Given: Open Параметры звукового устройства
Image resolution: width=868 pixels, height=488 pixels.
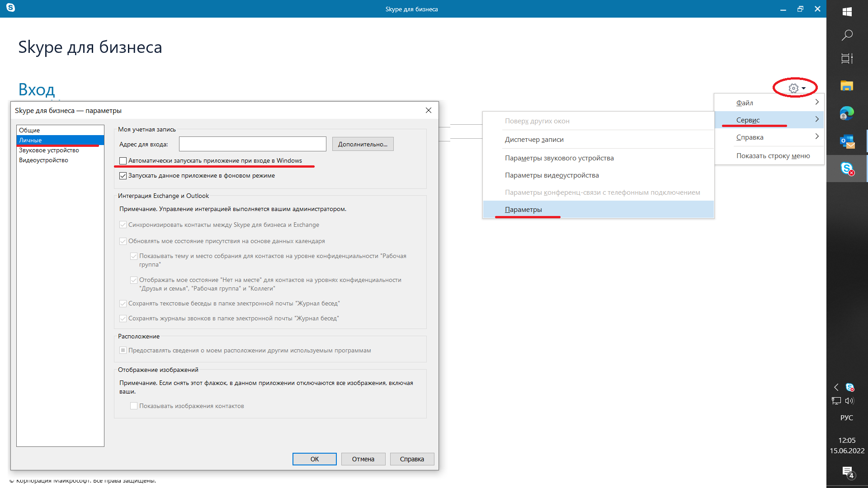Looking at the screenshot, I should point(599,158).
